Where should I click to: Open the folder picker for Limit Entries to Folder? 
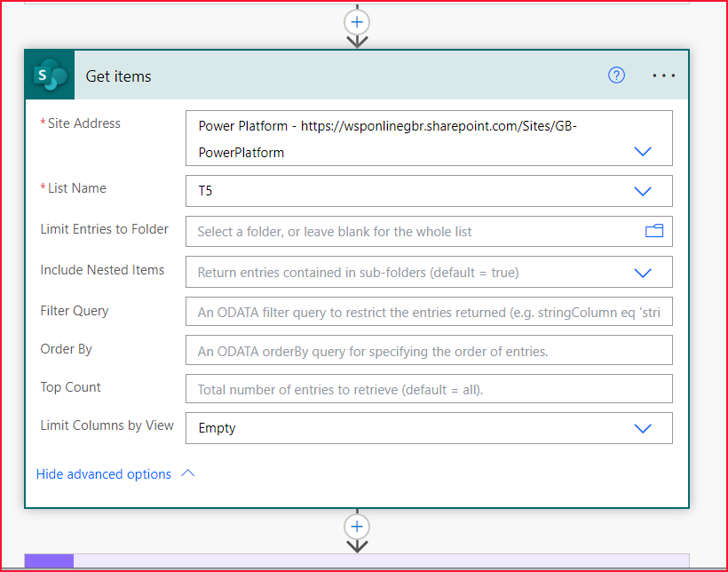tap(653, 231)
